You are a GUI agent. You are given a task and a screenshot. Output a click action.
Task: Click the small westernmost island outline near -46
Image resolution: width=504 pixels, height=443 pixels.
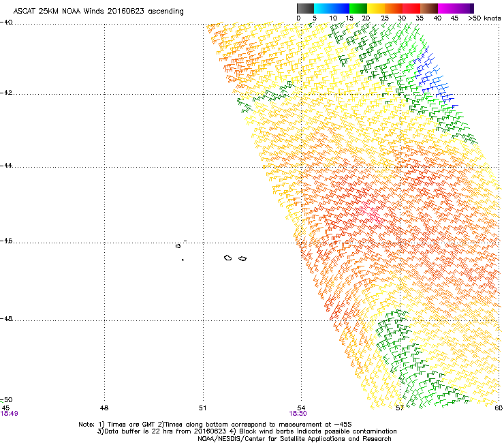178,246
